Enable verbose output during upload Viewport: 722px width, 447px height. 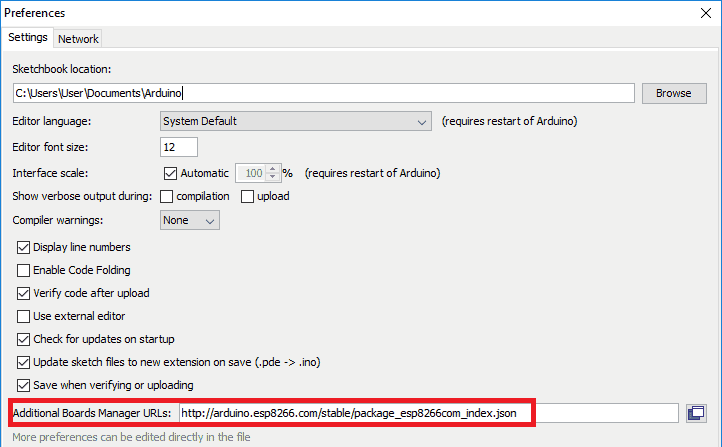(247, 197)
